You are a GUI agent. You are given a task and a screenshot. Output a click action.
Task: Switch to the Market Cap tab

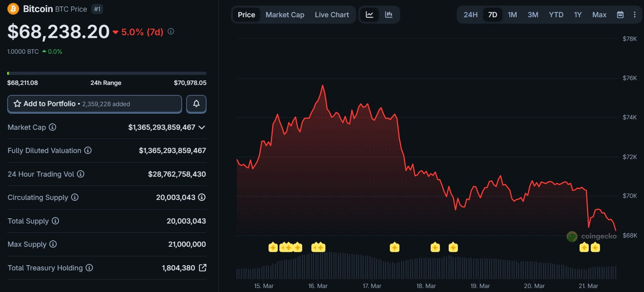[x=285, y=15]
